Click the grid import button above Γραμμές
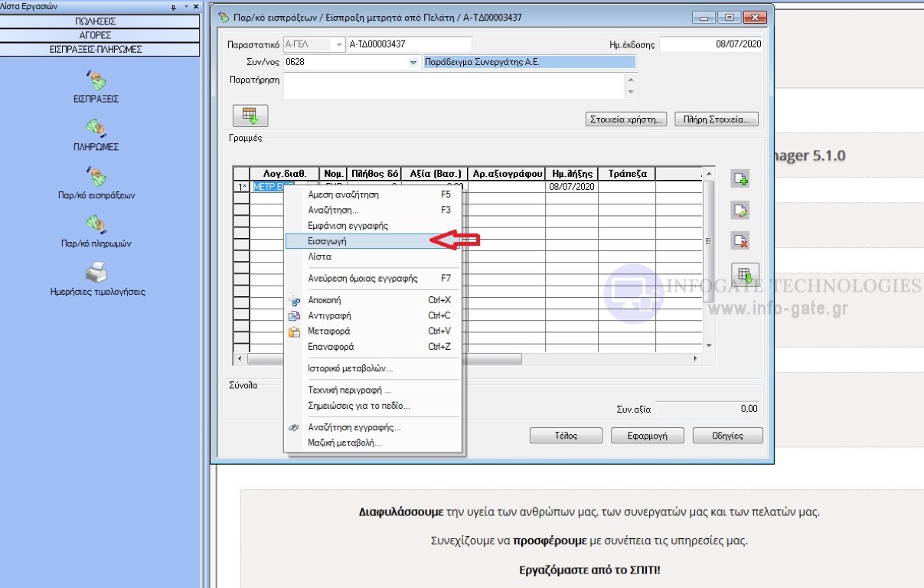 [x=250, y=116]
